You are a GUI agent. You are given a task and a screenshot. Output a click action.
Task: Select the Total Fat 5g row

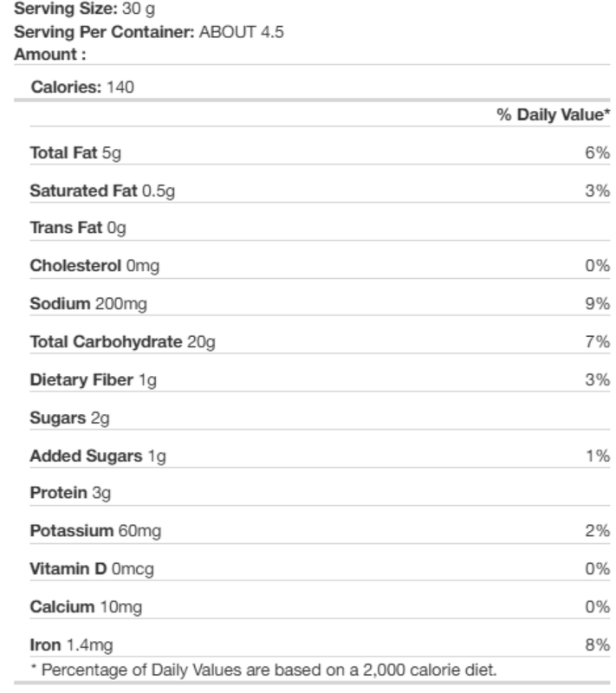(320, 152)
